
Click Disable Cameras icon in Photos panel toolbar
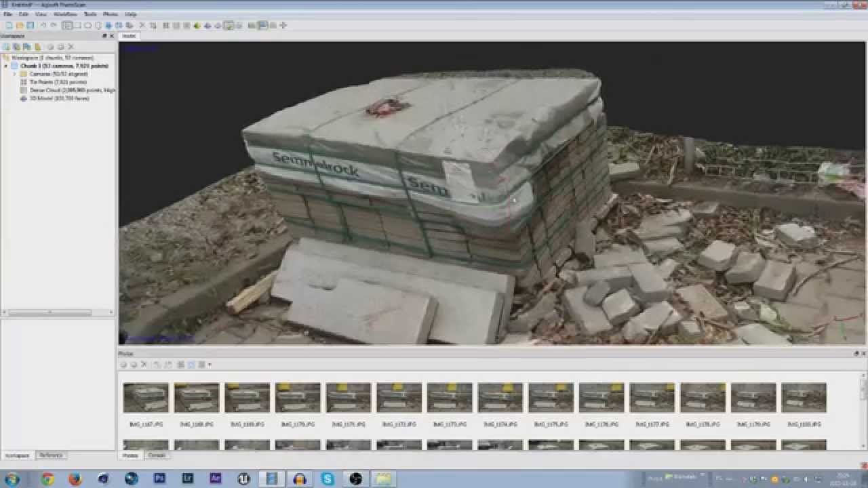tap(134, 365)
